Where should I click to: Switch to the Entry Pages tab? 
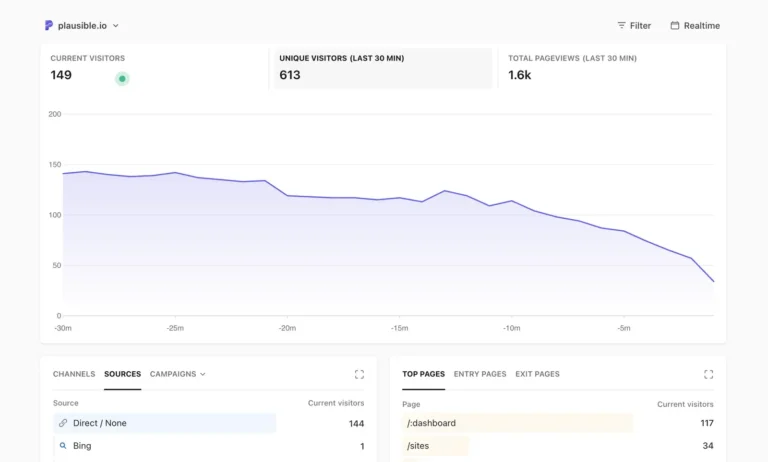point(480,374)
